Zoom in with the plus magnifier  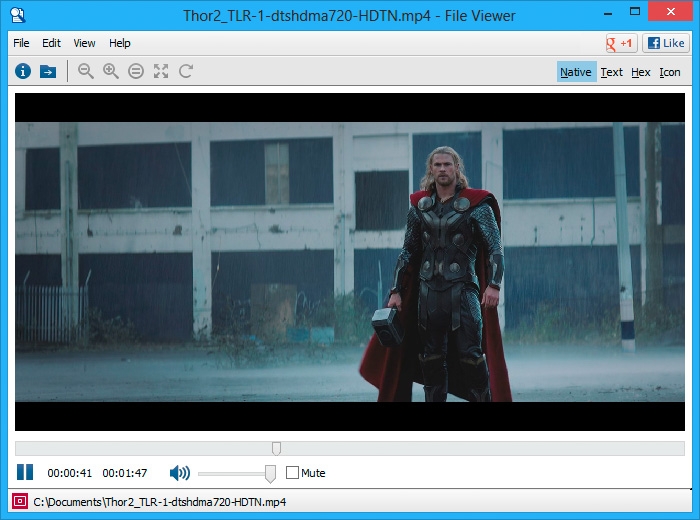pyautogui.click(x=111, y=71)
